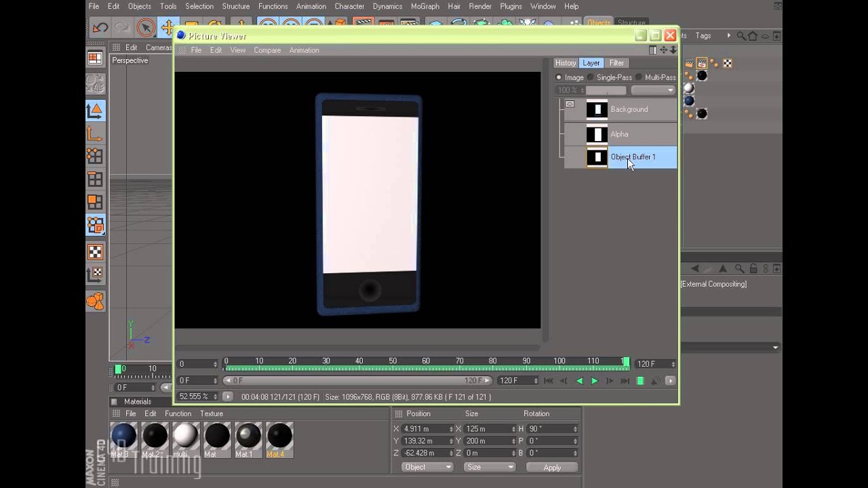Activate the Texture tool icon
868x488 pixels.
[96, 253]
